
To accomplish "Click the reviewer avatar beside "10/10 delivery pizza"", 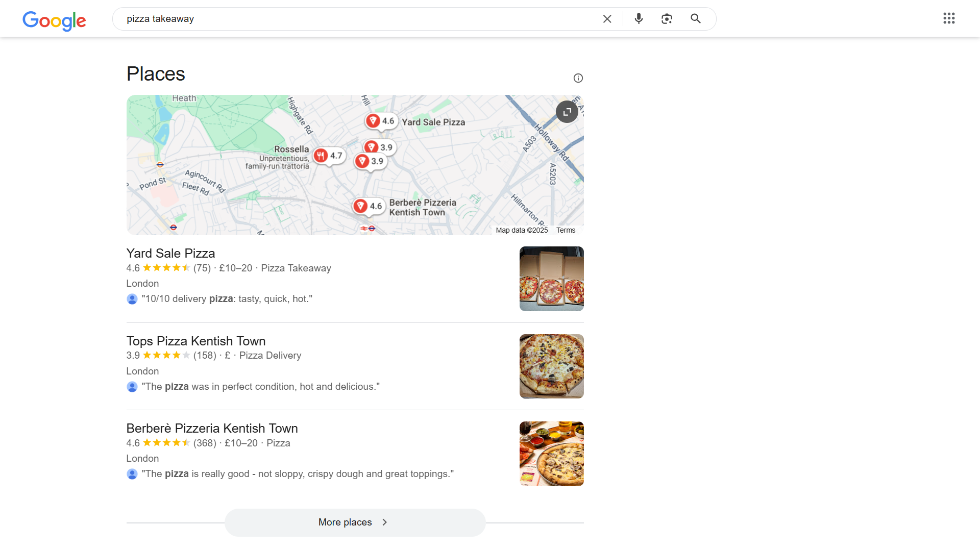I will pos(132,299).
